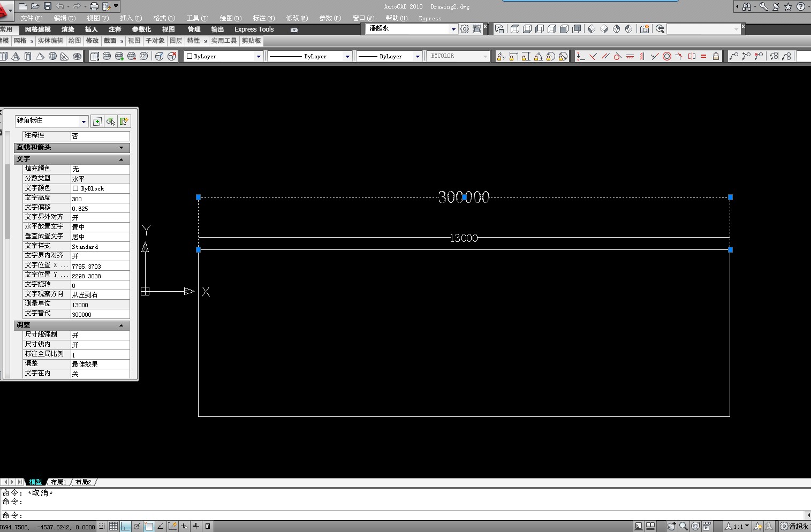
Task: Toggle snap mode in status bar
Action: click(x=102, y=527)
